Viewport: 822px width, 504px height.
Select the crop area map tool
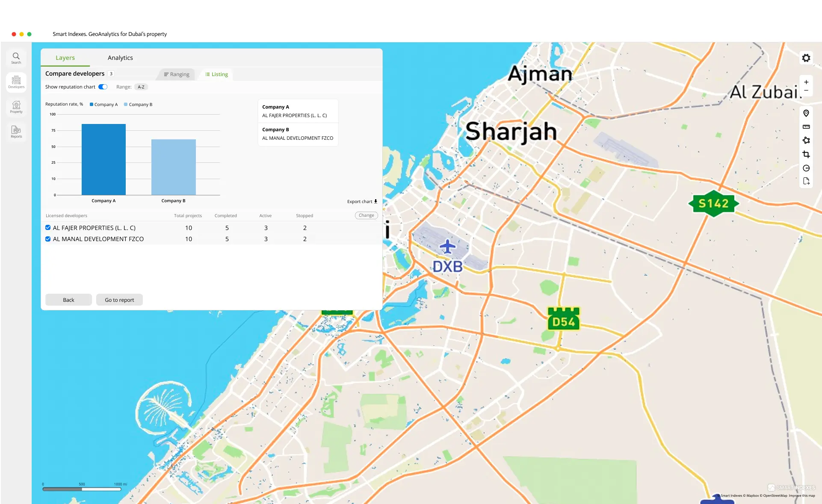pos(806,154)
